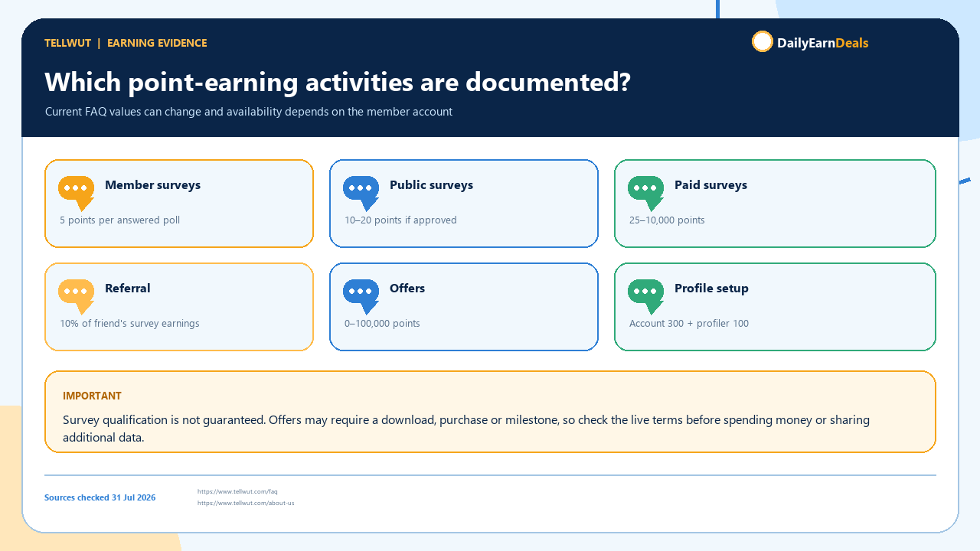Open the tellwut.com/faq source link
This screenshot has width=980, height=551.
(237, 491)
